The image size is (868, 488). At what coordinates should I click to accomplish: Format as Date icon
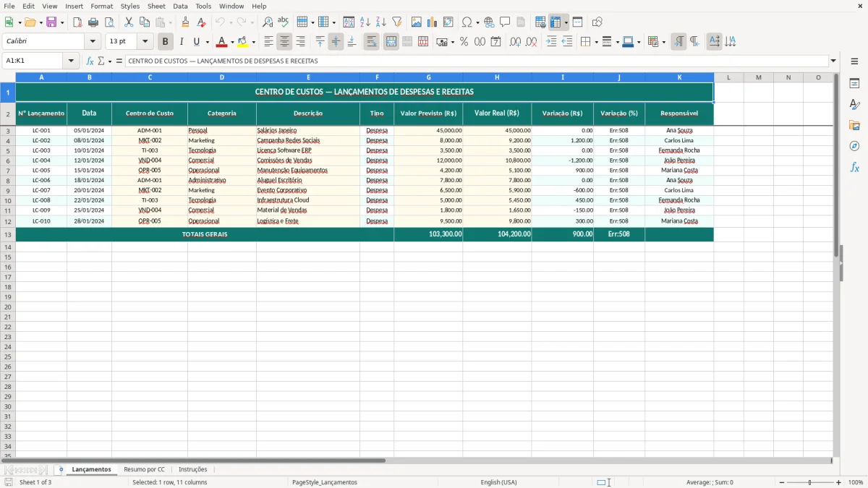click(495, 42)
